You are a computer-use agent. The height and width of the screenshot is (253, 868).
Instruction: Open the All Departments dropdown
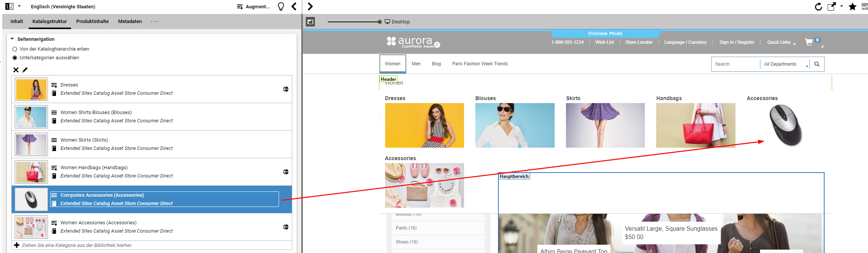coord(785,64)
